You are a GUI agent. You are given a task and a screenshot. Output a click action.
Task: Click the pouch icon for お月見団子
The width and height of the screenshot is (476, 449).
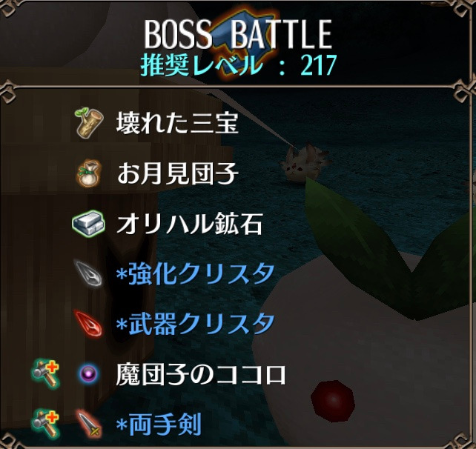[89, 173]
